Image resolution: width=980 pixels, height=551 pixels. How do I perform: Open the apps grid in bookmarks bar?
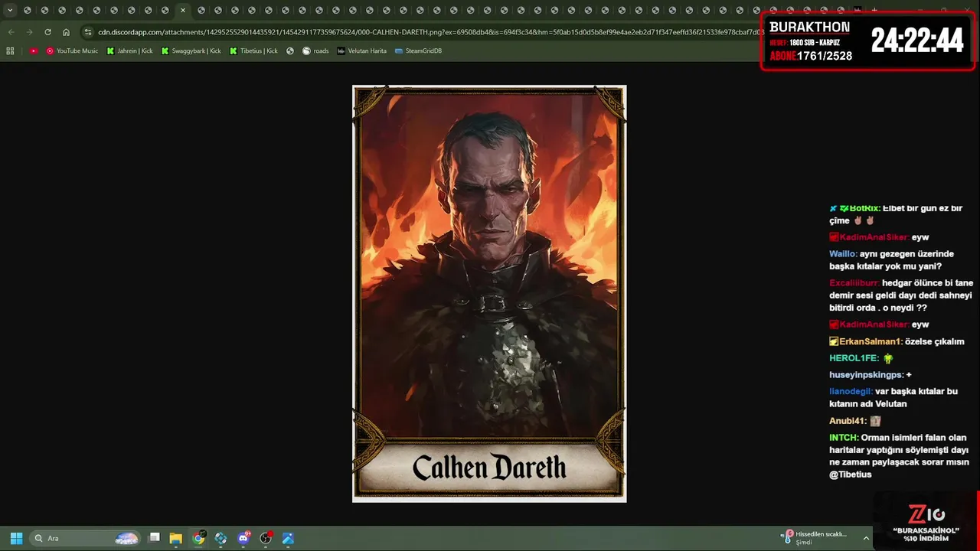(10, 51)
